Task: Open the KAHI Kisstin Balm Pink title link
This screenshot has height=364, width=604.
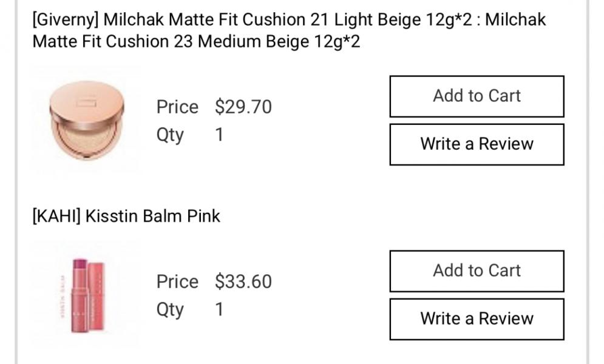Action: [x=152, y=216]
